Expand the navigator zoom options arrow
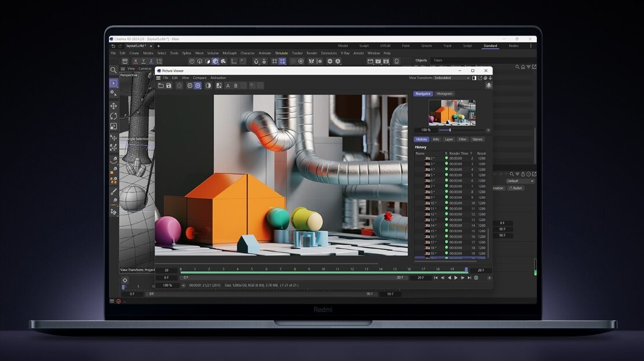 point(488,130)
